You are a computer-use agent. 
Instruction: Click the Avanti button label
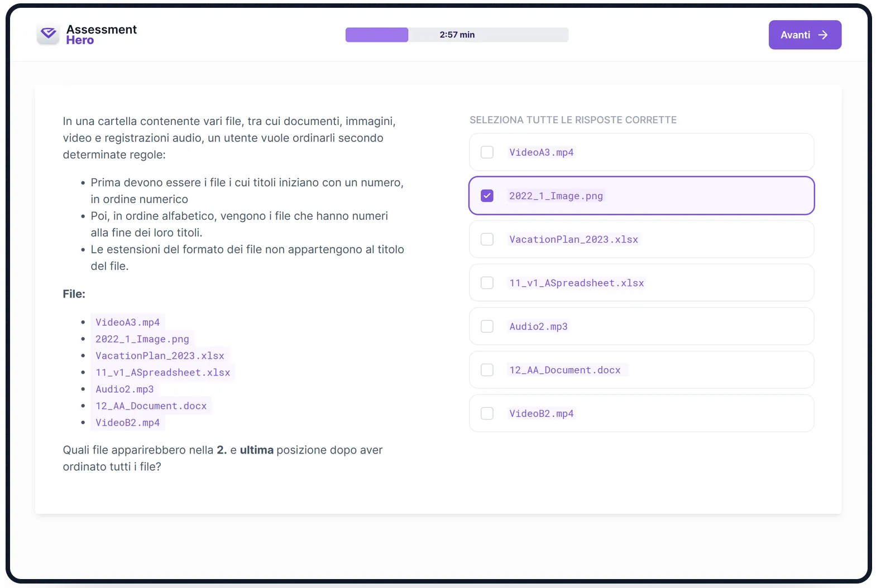point(795,35)
